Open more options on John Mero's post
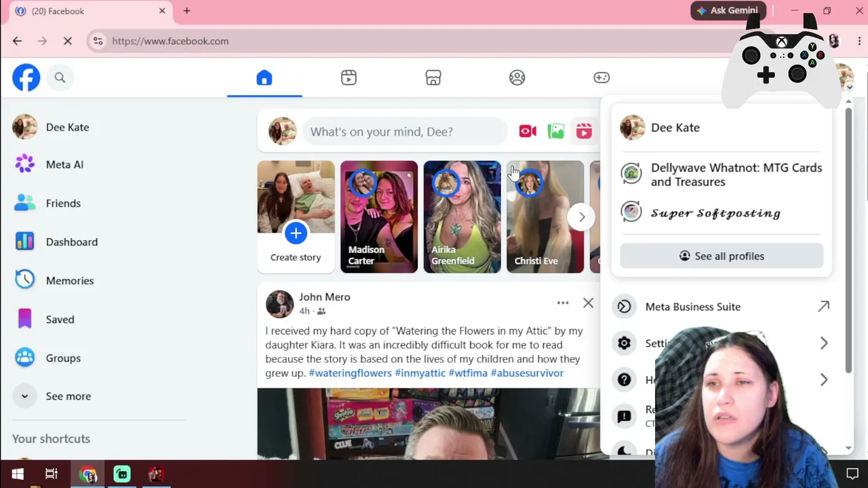 click(x=563, y=303)
